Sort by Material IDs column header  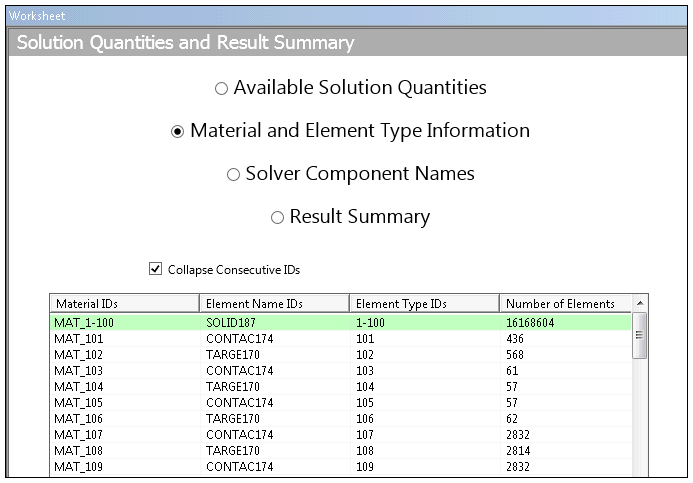(124, 303)
